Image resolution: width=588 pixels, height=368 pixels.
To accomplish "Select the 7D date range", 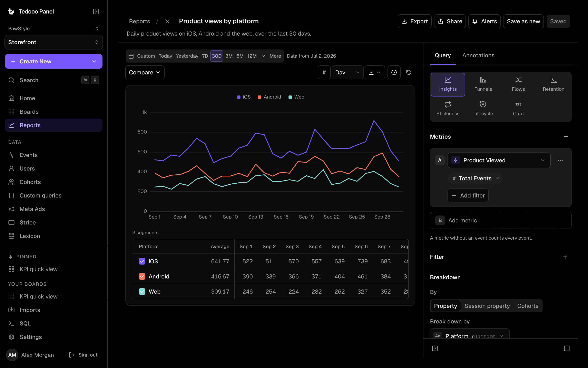I will 205,56.
